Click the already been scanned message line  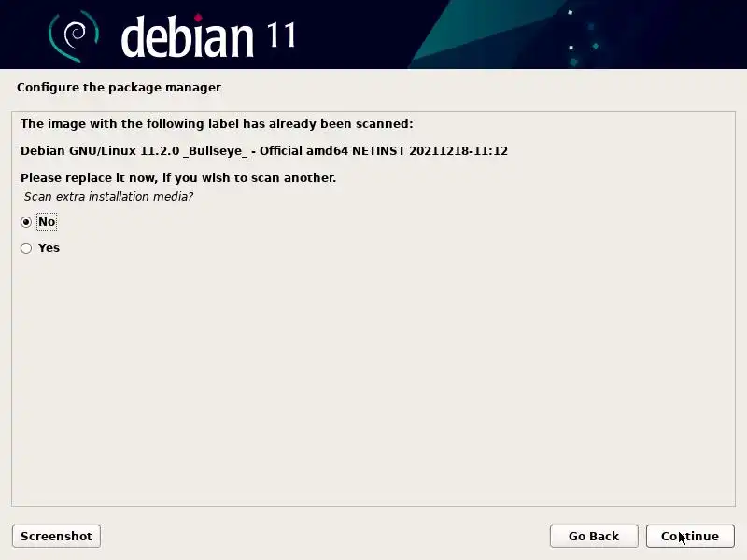(x=217, y=124)
